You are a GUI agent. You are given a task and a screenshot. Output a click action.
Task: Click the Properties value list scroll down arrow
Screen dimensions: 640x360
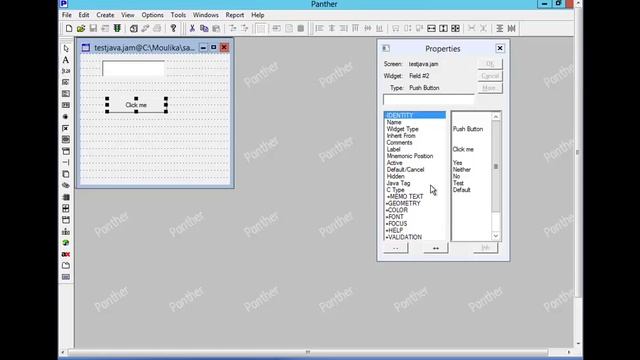[x=496, y=236]
